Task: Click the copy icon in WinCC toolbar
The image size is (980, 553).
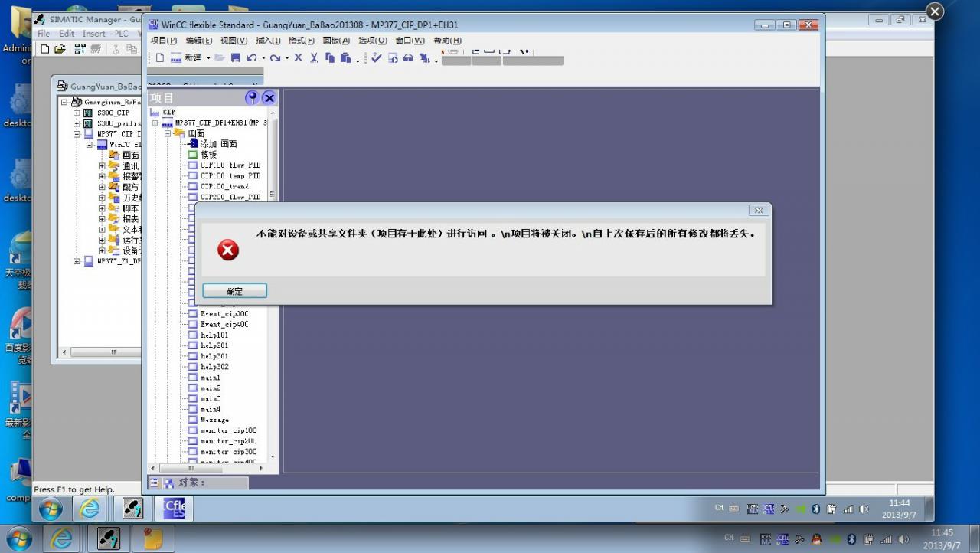Action: pyautogui.click(x=330, y=58)
